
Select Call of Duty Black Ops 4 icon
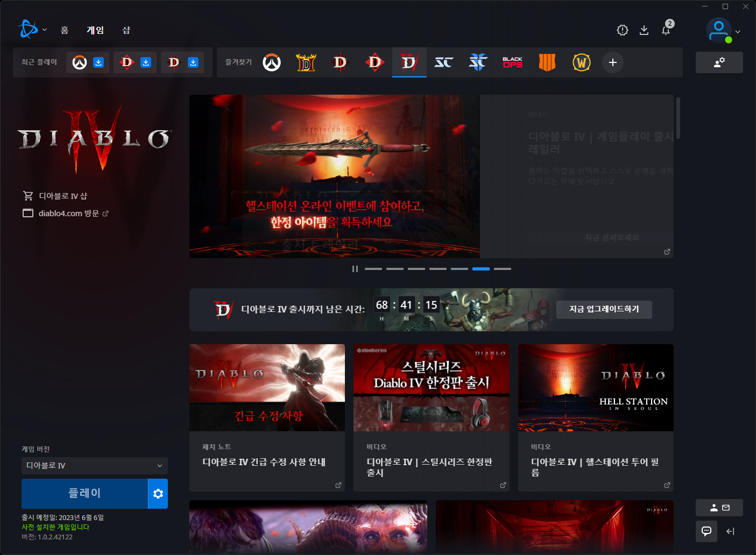click(547, 62)
